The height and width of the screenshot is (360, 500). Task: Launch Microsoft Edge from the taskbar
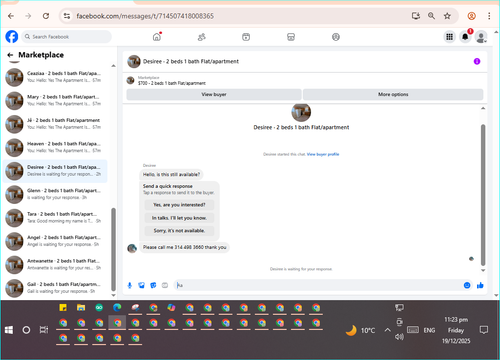click(x=117, y=307)
